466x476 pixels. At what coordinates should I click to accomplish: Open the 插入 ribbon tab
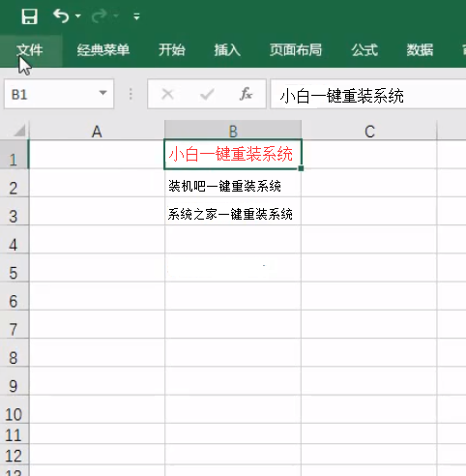[x=227, y=50]
